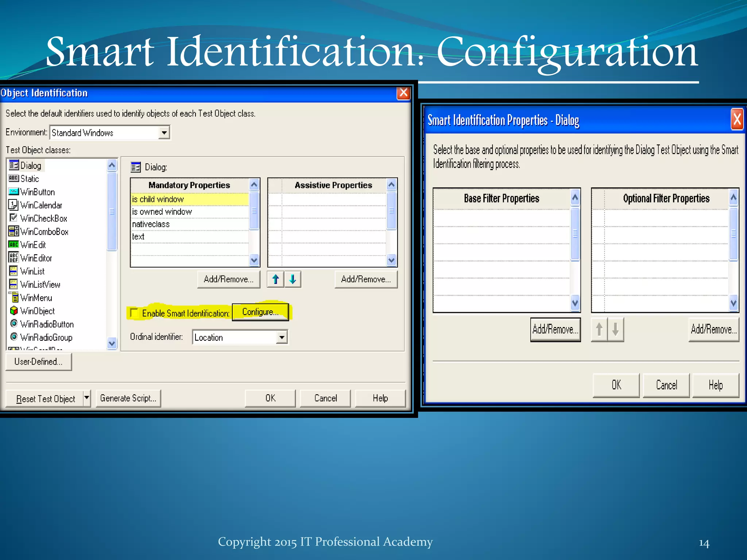Select the Dialog class icon in list
This screenshot has width=747, height=560.
[x=13, y=165]
